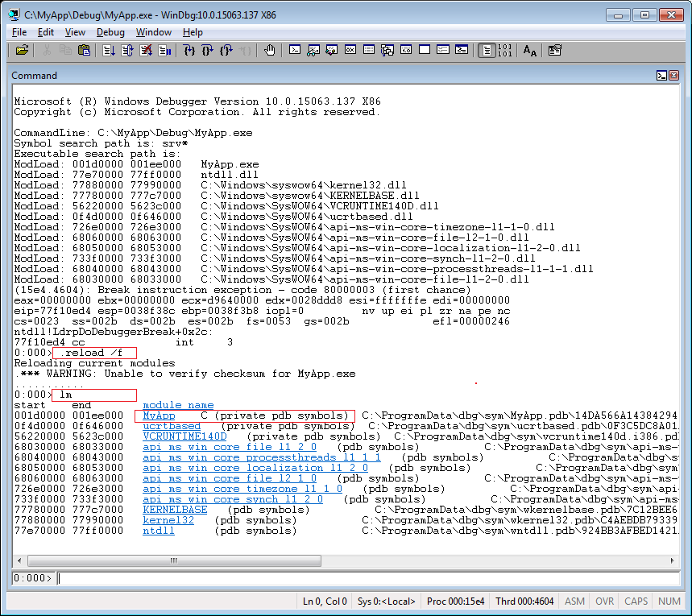Click the WinDbg title bar application icon

pyautogui.click(x=15, y=14)
